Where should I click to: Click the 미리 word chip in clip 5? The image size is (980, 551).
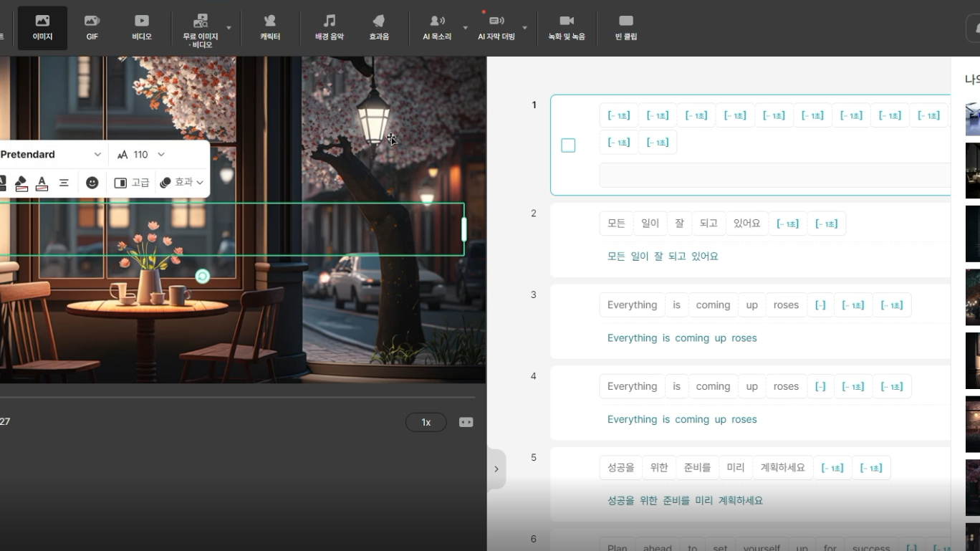coord(736,468)
